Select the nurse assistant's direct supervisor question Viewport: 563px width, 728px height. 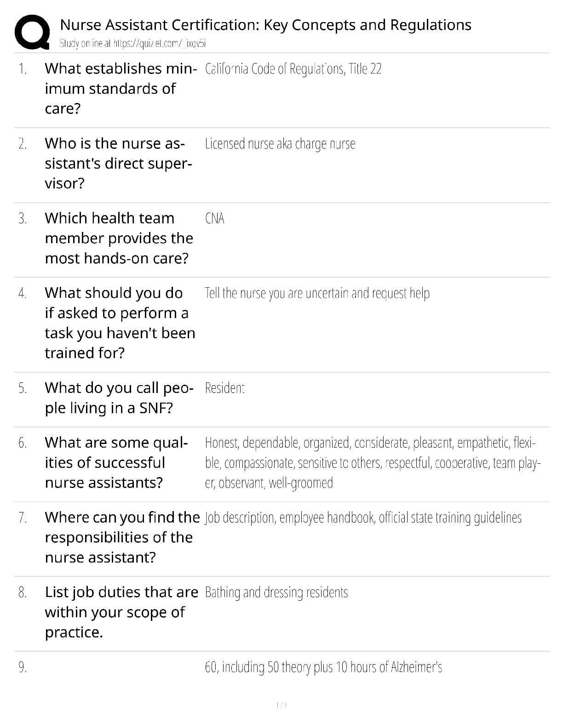coord(118,163)
